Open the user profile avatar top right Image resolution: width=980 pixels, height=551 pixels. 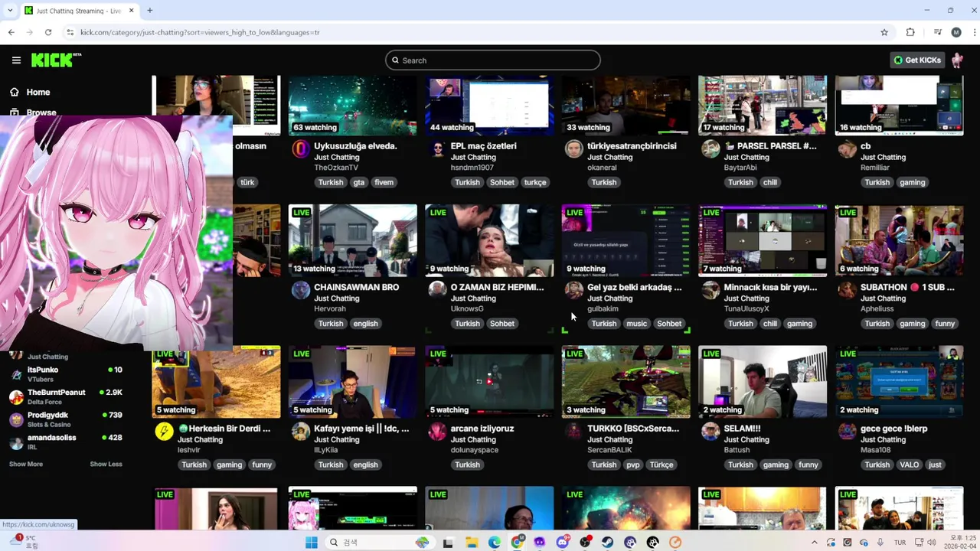(x=957, y=60)
